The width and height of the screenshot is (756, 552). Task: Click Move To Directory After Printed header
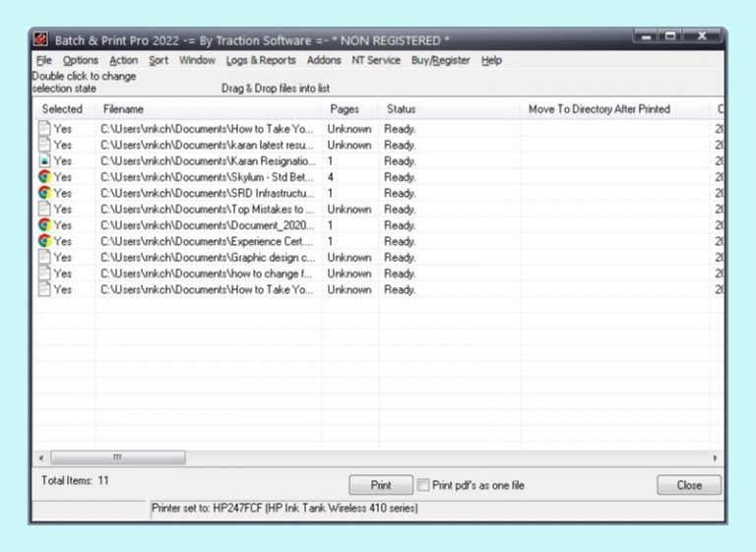tap(614, 109)
